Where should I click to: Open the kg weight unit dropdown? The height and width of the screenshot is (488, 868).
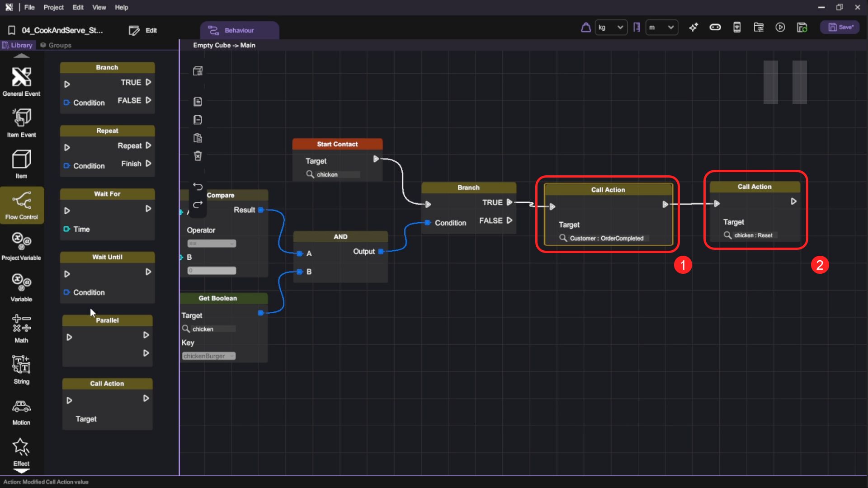[x=611, y=28]
